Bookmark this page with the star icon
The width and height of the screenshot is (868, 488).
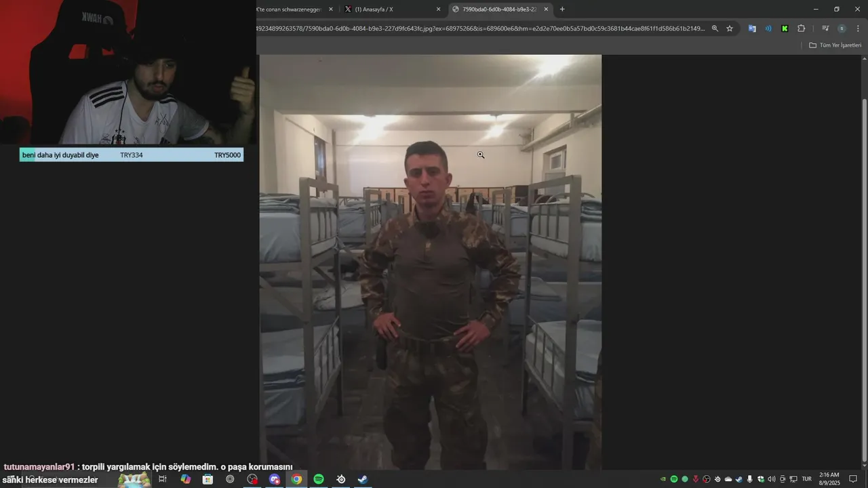click(730, 28)
